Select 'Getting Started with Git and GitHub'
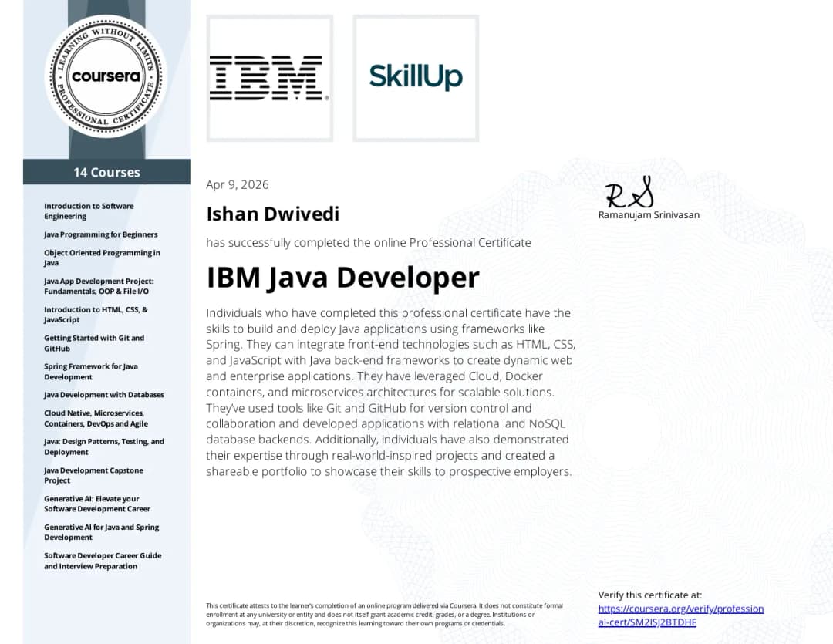The image size is (833, 644). (x=94, y=343)
